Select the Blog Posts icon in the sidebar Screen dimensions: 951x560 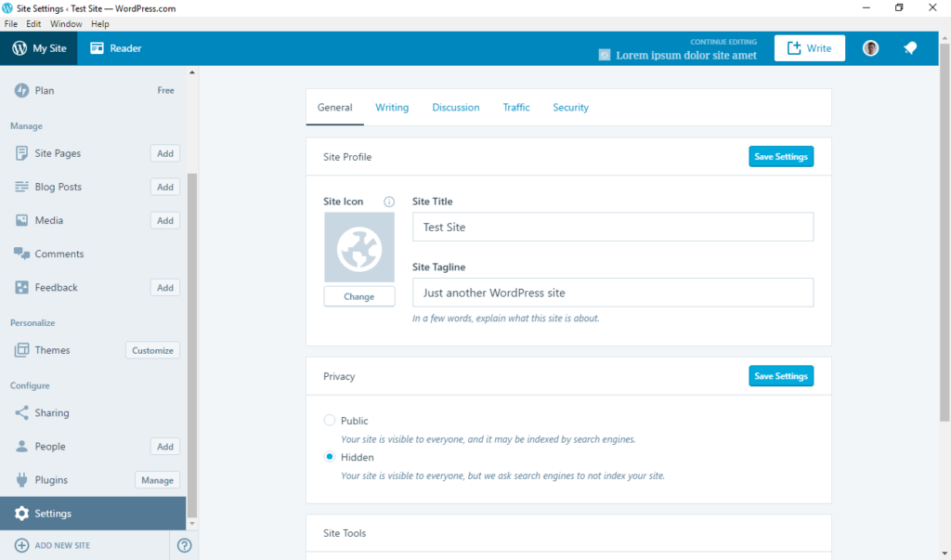pyautogui.click(x=20, y=187)
